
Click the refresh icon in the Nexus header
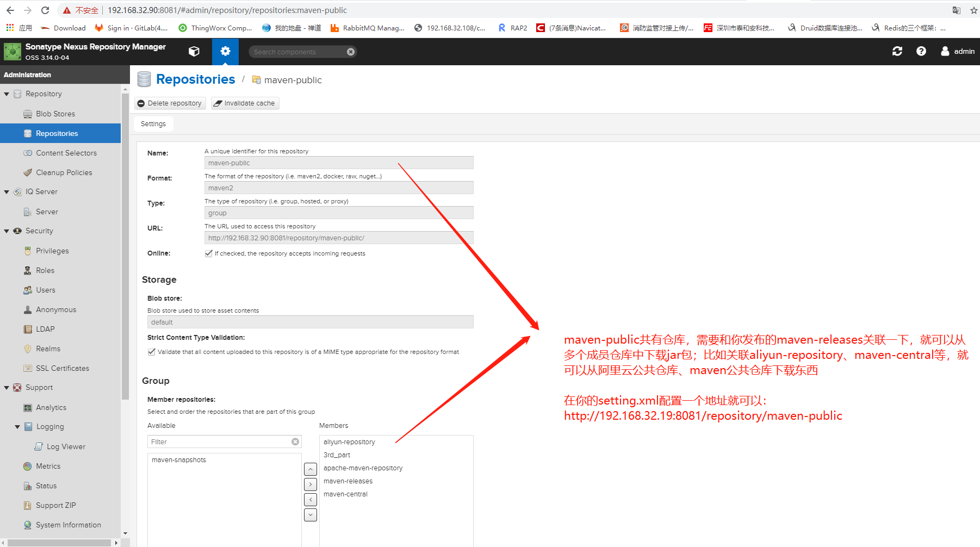(x=897, y=51)
